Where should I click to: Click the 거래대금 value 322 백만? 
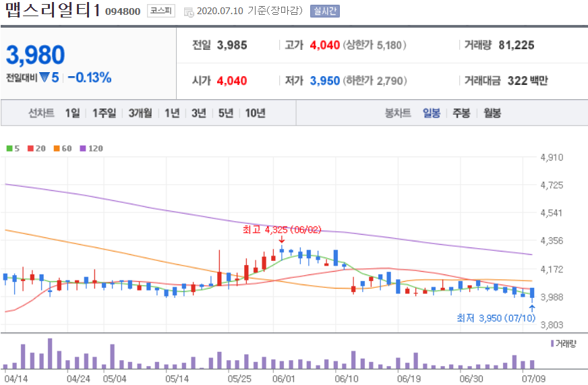(x=527, y=81)
